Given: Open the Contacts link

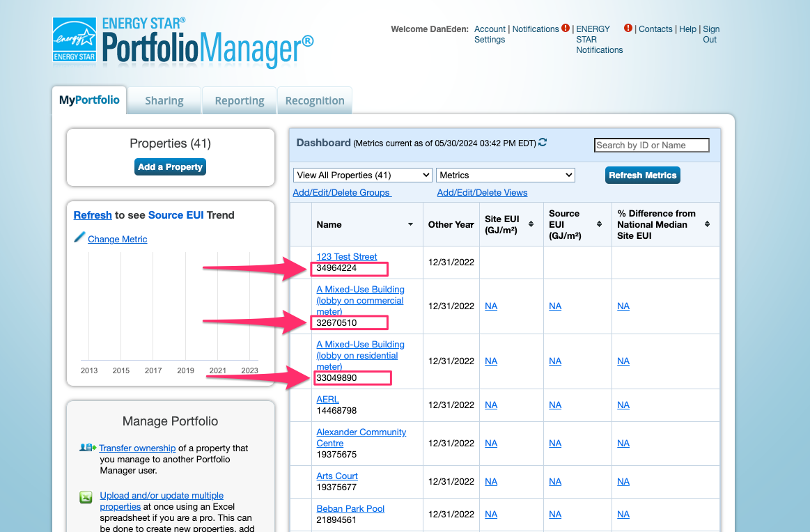Looking at the screenshot, I should click(x=655, y=29).
